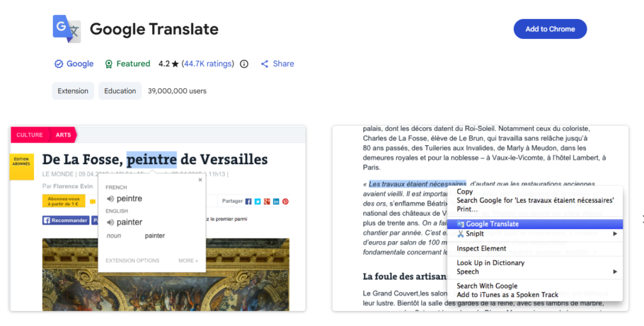Image resolution: width=644 pixels, height=326 pixels.
Task: Click the ÉDITION ABONNÉS yellow badge
Action: coord(21,167)
